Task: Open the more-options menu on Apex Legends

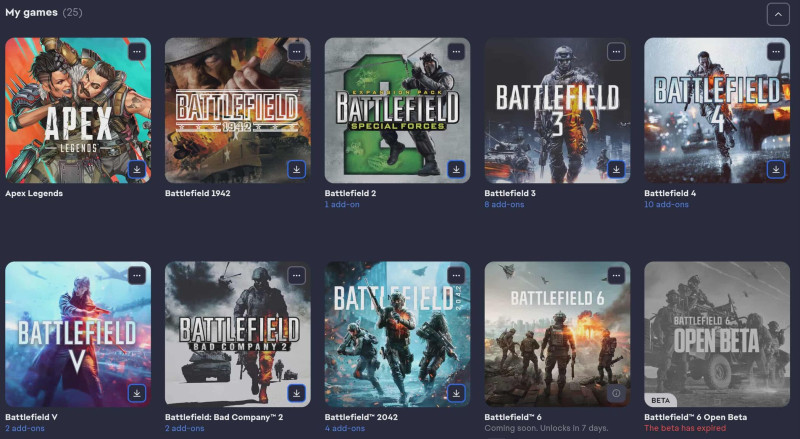Action: click(137, 52)
